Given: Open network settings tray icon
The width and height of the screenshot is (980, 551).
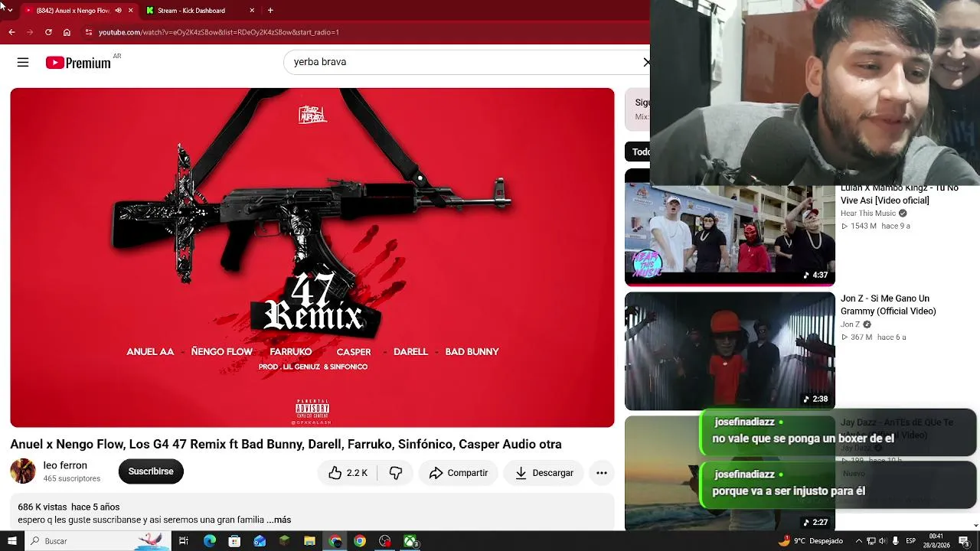Looking at the screenshot, I should pos(871,541).
